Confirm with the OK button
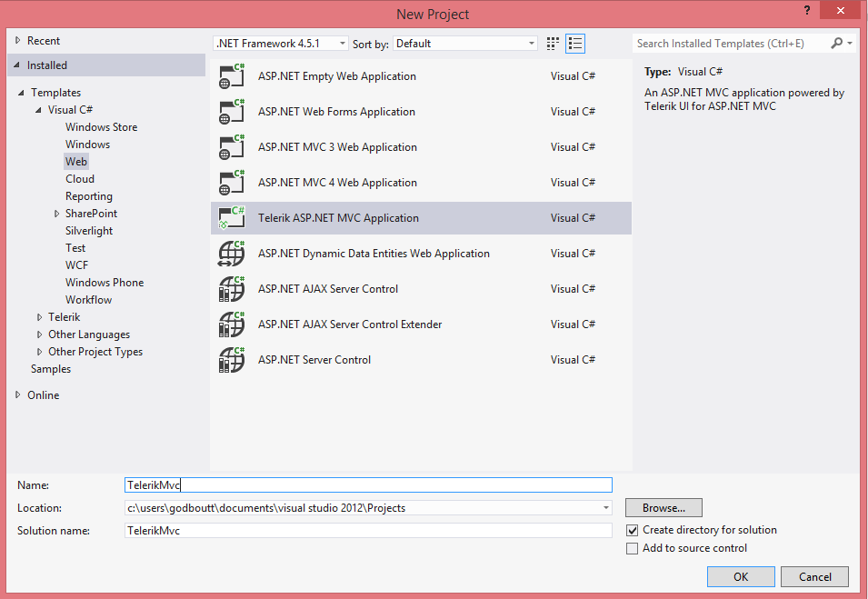The image size is (868, 599). [x=741, y=576]
